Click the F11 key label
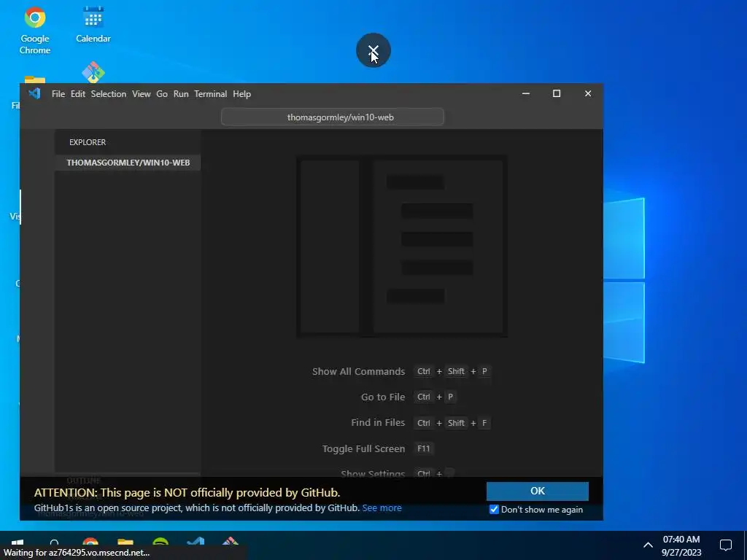The width and height of the screenshot is (747, 560). pyautogui.click(x=424, y=448)
